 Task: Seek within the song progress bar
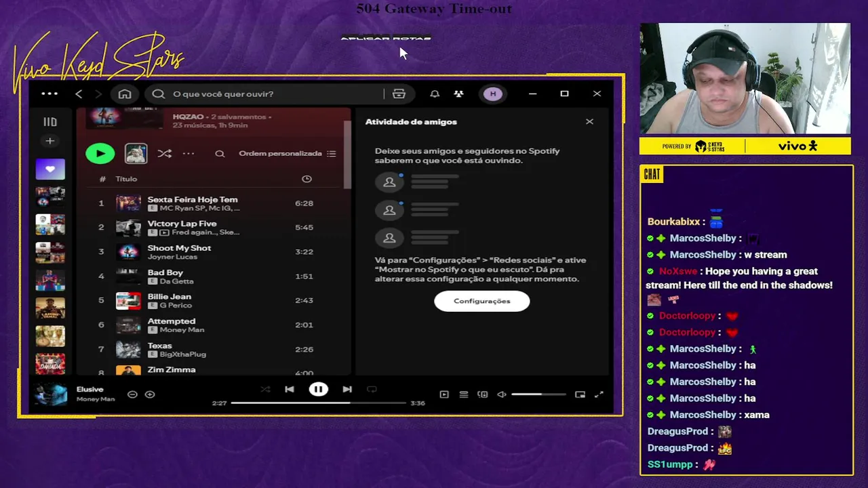coord(318,403)
